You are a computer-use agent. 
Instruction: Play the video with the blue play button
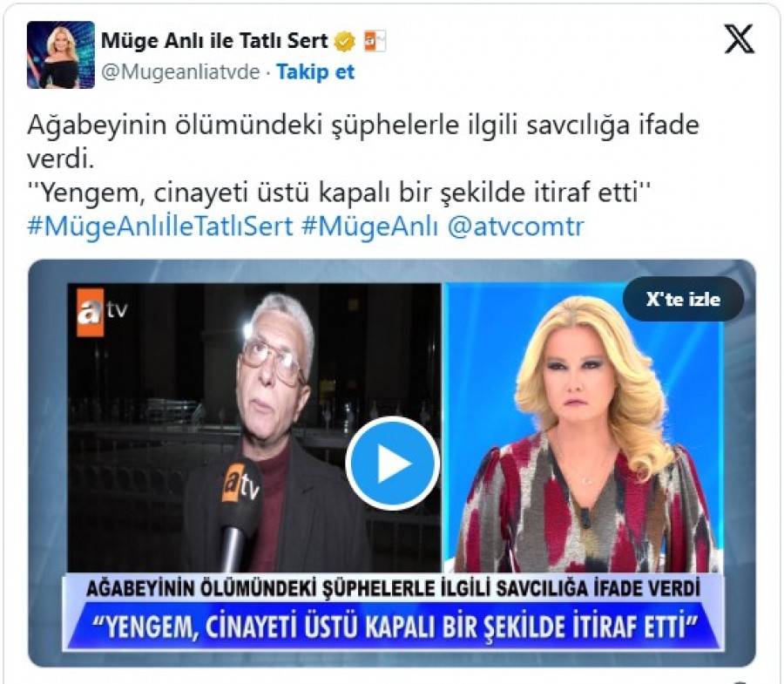393,464
